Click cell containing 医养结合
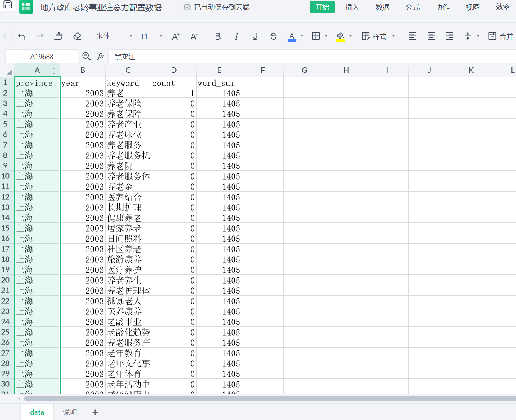 click(x=128, y=197)
